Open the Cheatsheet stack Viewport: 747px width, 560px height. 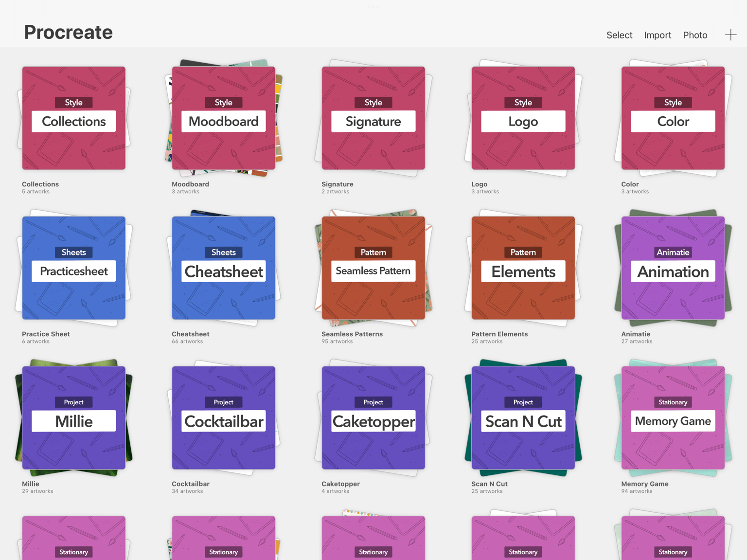224,268
